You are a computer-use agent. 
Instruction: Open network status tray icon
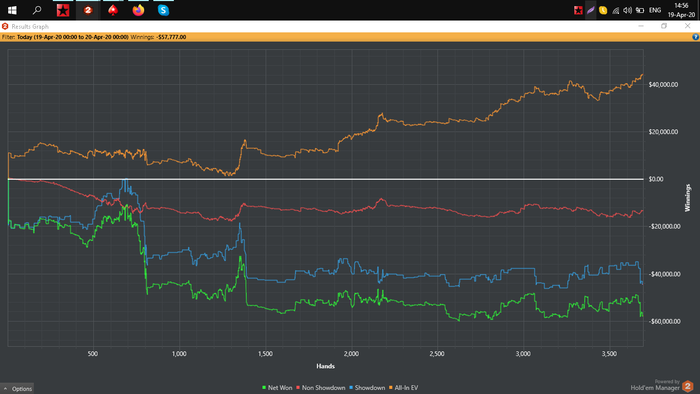pyautogui.click(x=616, y=10)
